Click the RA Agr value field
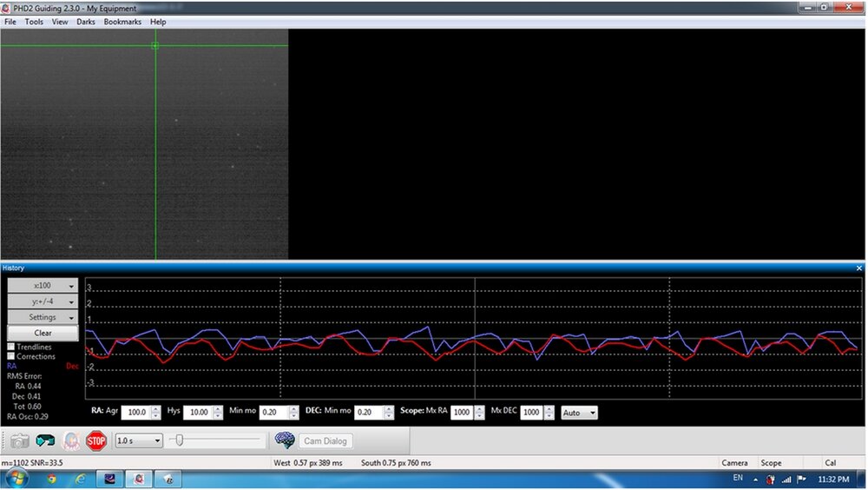This screenshot has height=490, width=868. pyautogui.click(x=136, y=413)
